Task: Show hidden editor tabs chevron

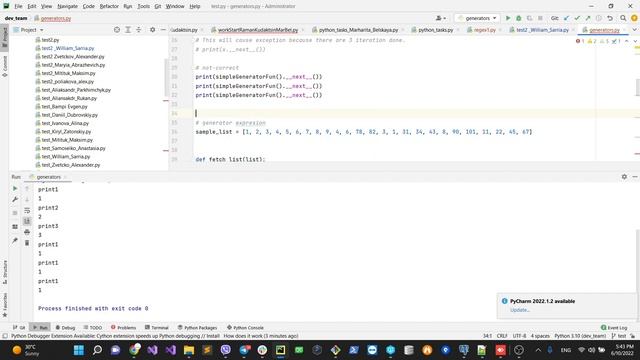Action: 635,30
